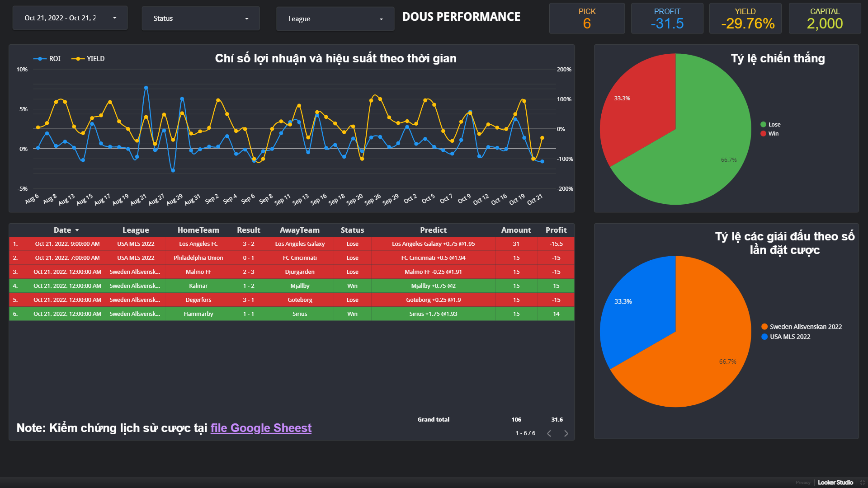The width and height of the screenshot is (868, 488).
Task: Open the Looker Studio logo link
Action: 835,483
